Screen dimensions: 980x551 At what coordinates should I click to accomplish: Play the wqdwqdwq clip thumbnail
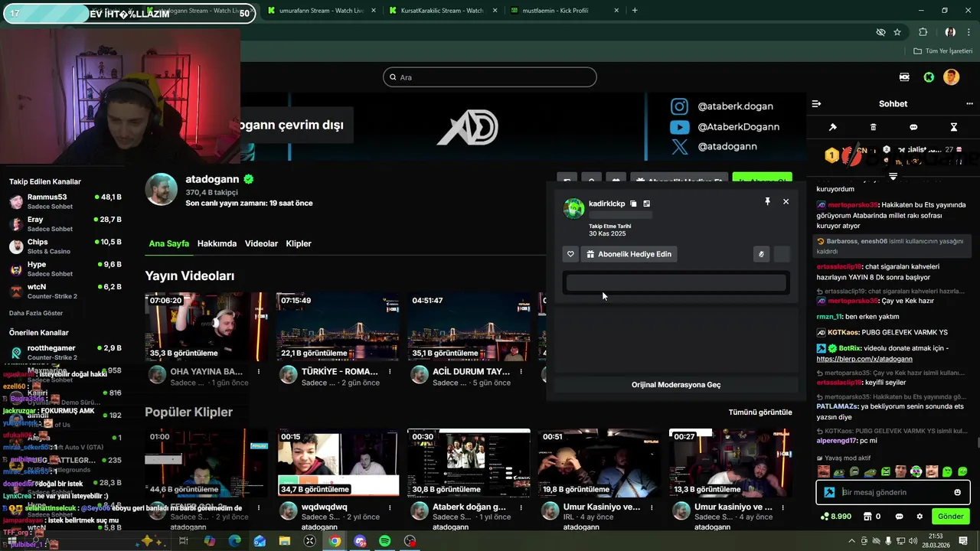coord(338,462)
